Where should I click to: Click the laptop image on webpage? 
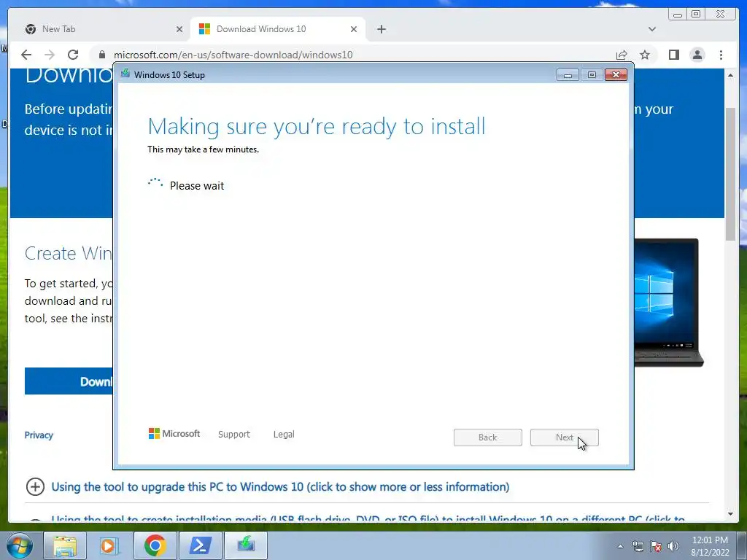(668, 303)
